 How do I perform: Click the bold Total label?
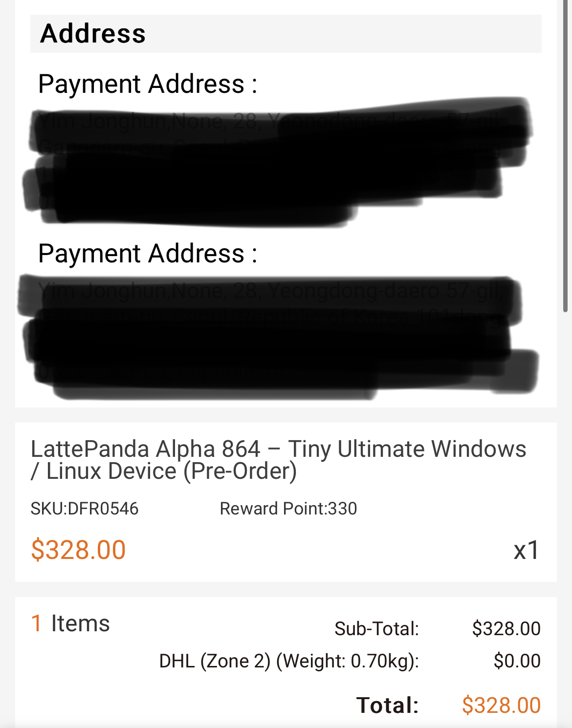coord(388,706)
